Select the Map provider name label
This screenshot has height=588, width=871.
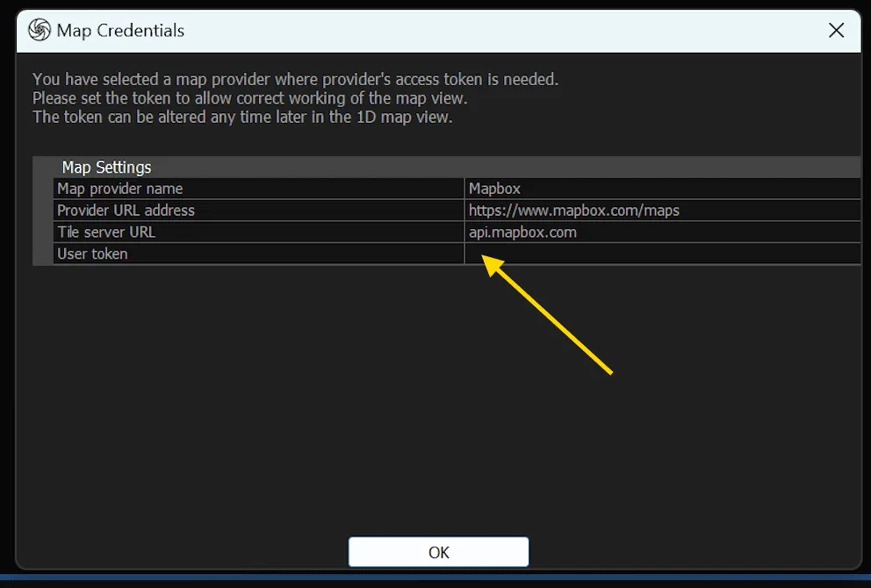point(120,189)
